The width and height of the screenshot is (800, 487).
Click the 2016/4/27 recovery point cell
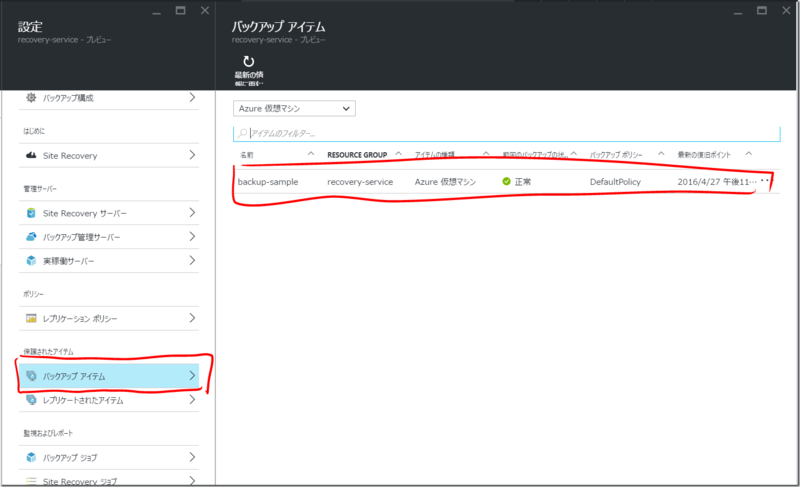tap(717, 182)
